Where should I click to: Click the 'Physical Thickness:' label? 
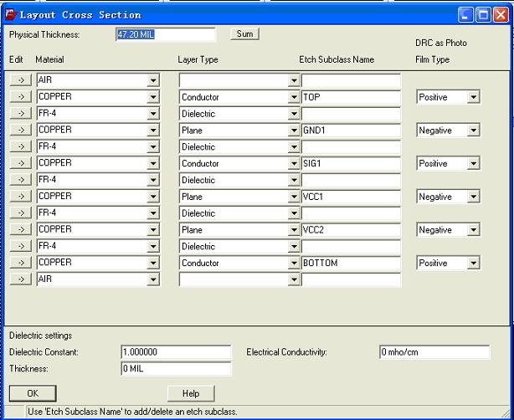click(44, 35)
